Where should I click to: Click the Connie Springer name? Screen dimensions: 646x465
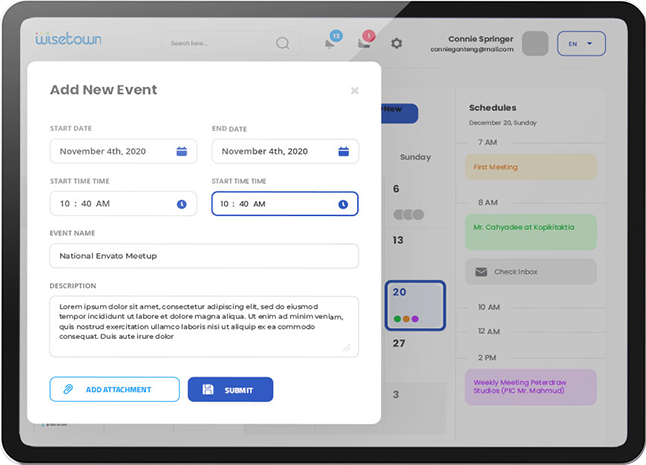point(481,39)
